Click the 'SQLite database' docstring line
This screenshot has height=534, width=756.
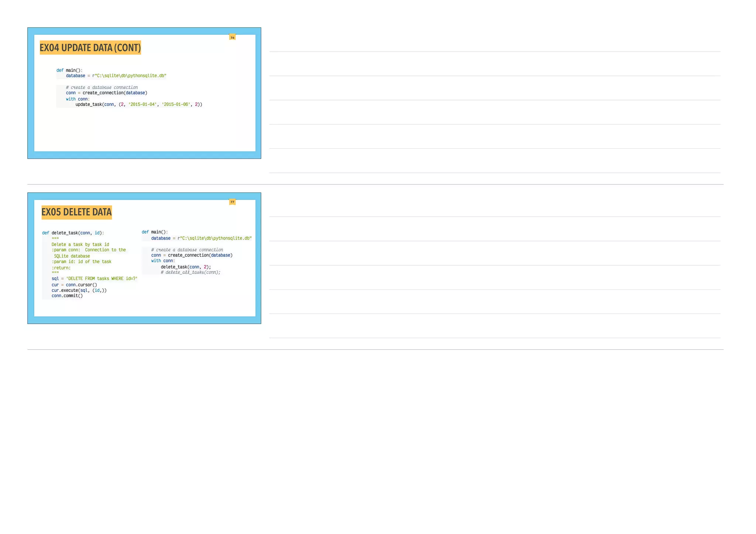coord(72,256)
